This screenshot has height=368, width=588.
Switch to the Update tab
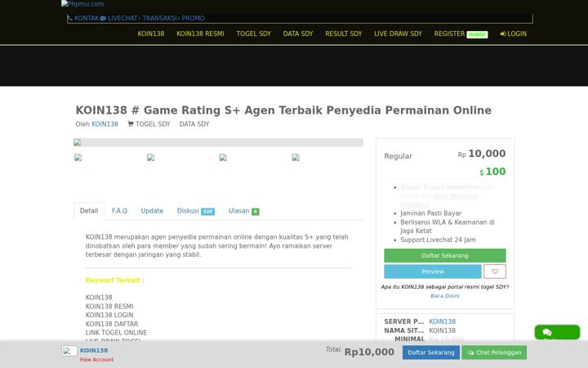[152, 211]
